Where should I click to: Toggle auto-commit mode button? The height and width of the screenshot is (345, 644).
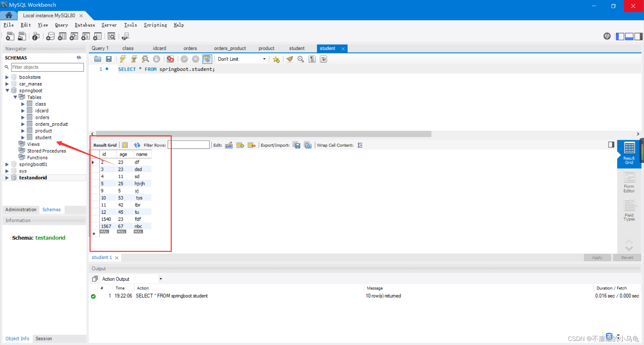tap(207, 59)
